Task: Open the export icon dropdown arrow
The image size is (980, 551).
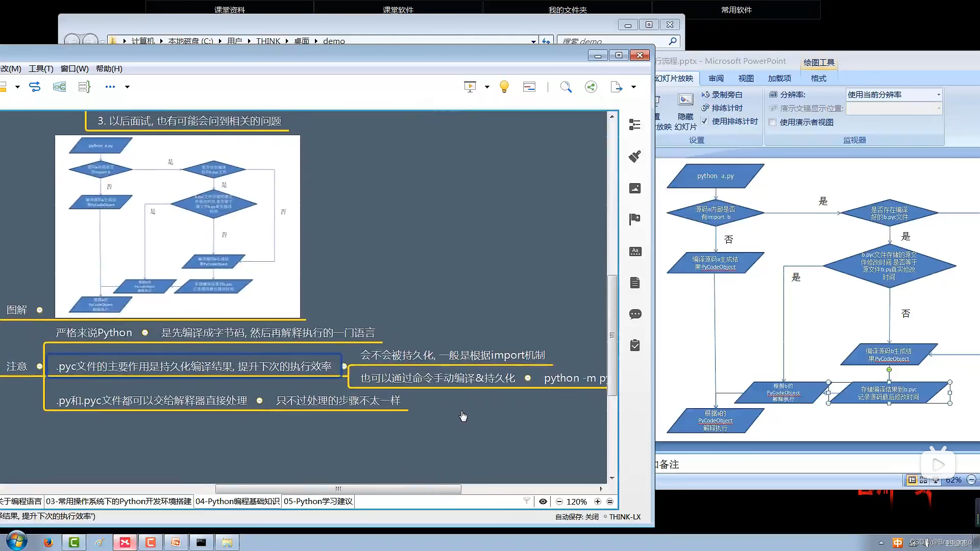Action: pyautogui.click(x=633, y=87)
